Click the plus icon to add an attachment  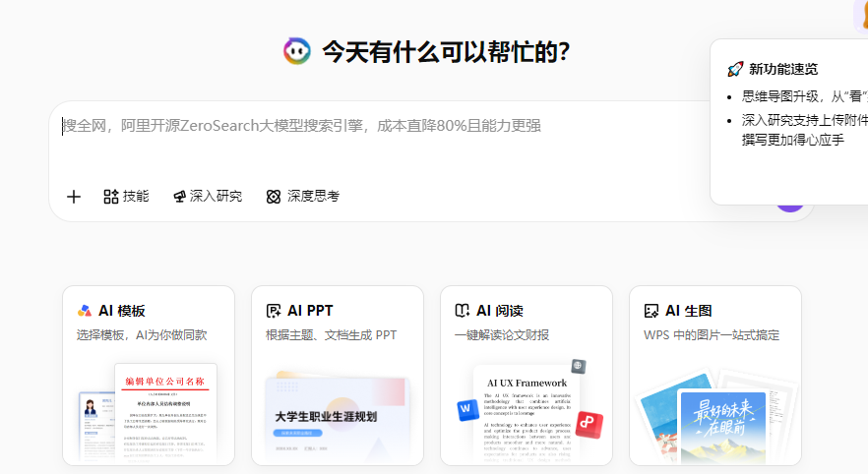[74, 197]
